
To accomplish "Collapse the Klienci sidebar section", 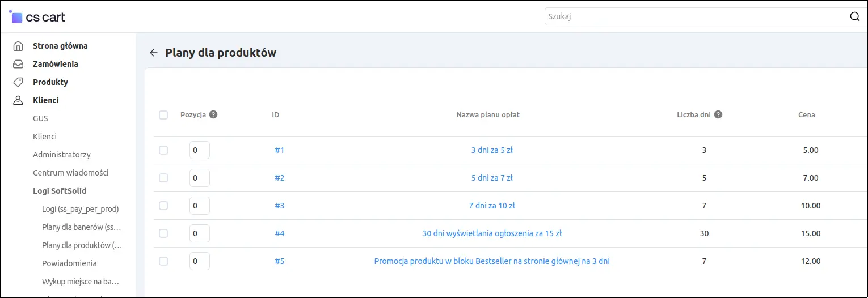I will (46, 100).
